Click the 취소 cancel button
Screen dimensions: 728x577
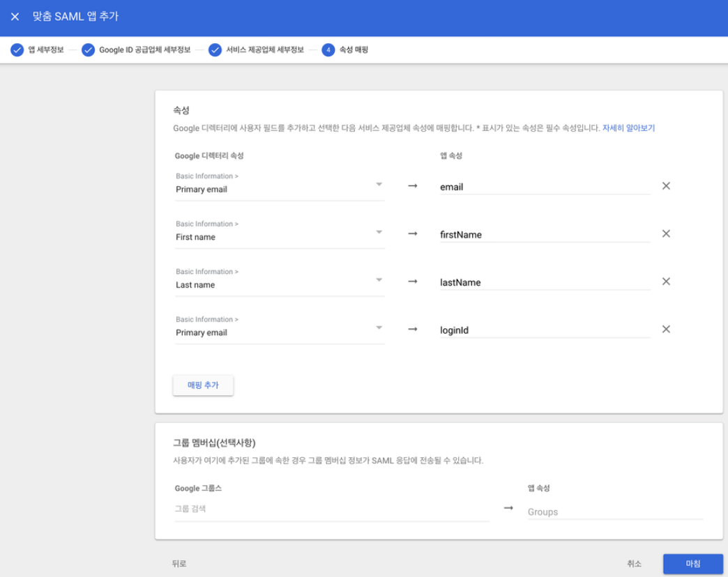[635, 564]
